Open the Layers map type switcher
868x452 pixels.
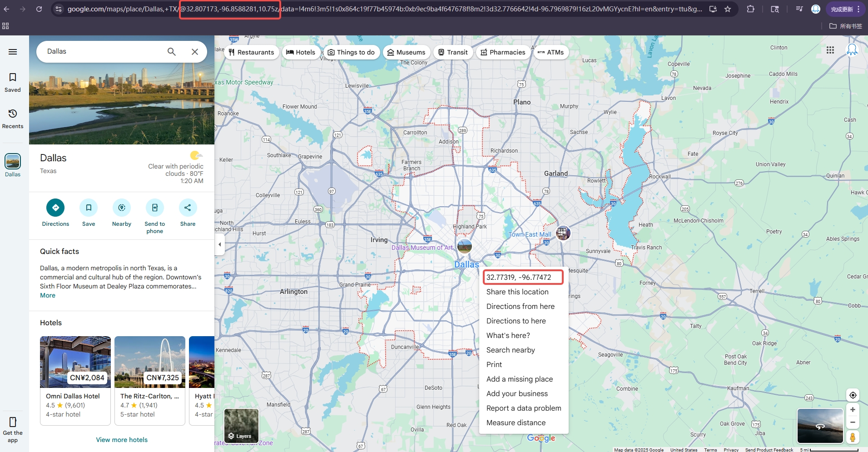(241, 426)
